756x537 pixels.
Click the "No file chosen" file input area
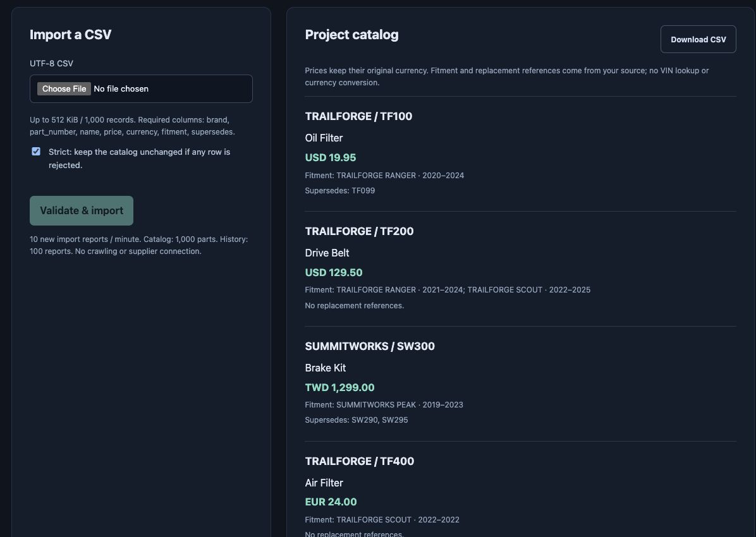[141, 88]
